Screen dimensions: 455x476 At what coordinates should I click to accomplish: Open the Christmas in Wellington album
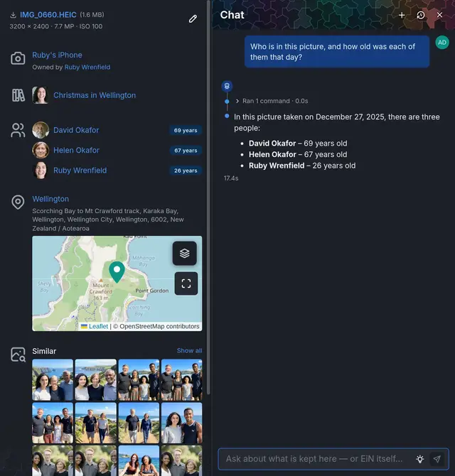click(x=95, y=95)
